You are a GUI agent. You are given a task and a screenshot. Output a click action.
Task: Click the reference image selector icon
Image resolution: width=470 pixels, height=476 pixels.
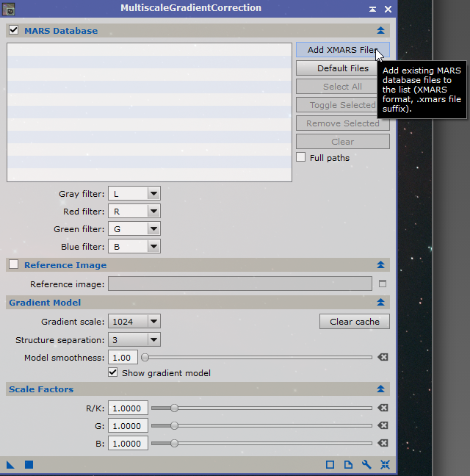(x=382, y=284)
